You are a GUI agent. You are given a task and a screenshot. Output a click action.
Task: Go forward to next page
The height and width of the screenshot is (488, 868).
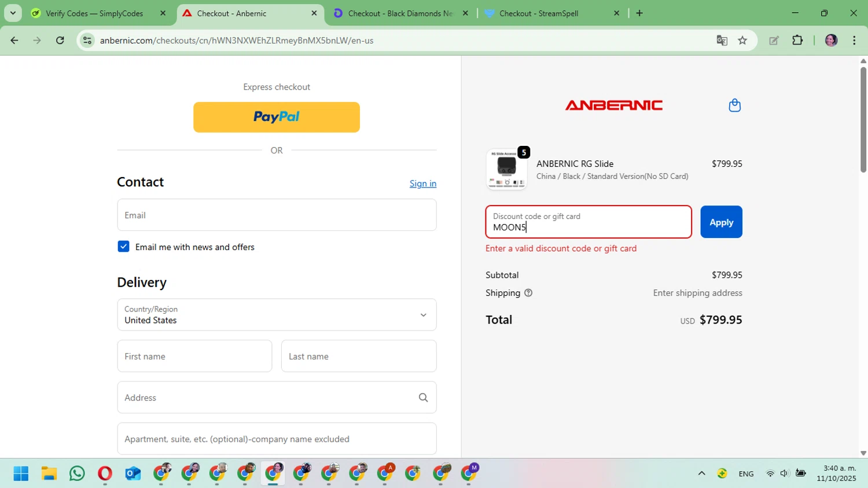tap(37, 41)
